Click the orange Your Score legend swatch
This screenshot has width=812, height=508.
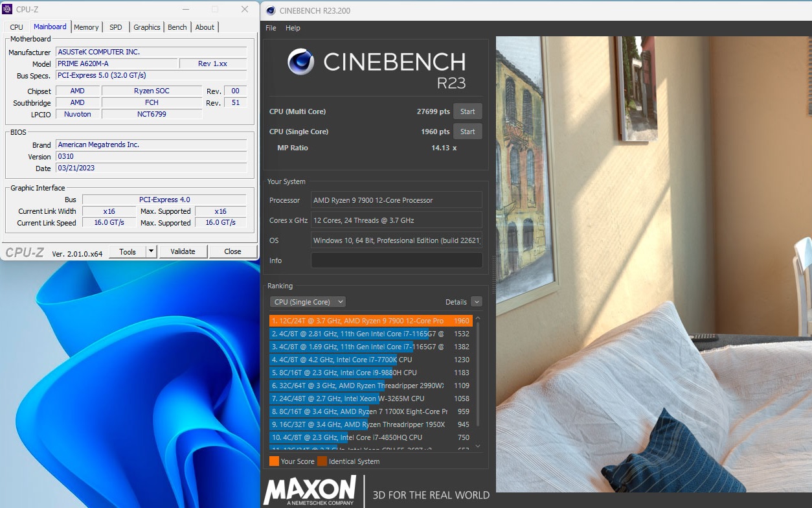click(x=274, y=461)
